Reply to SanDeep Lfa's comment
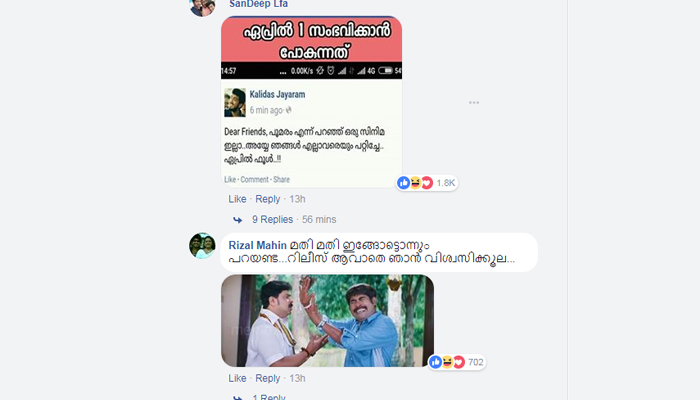 click(267, 199)
